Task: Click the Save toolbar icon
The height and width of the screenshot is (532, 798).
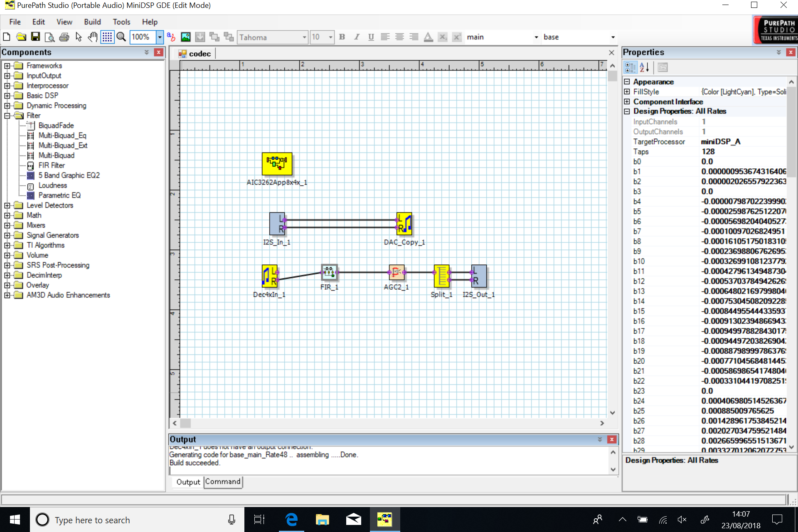Action: point(35,37)
